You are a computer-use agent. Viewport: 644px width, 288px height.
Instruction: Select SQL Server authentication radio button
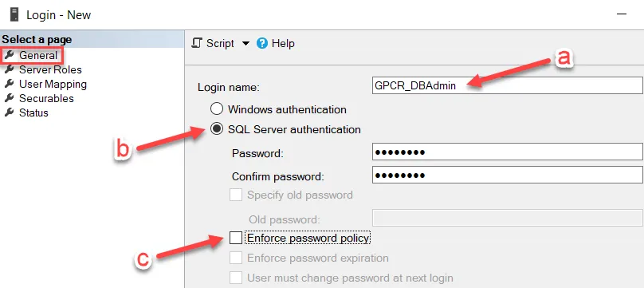(x=217, y=129)
